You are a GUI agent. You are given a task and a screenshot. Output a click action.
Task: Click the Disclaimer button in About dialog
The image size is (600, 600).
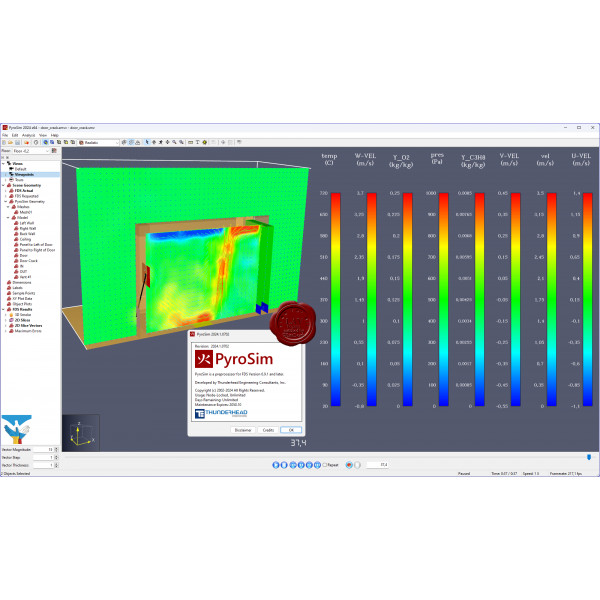point(243,430)
